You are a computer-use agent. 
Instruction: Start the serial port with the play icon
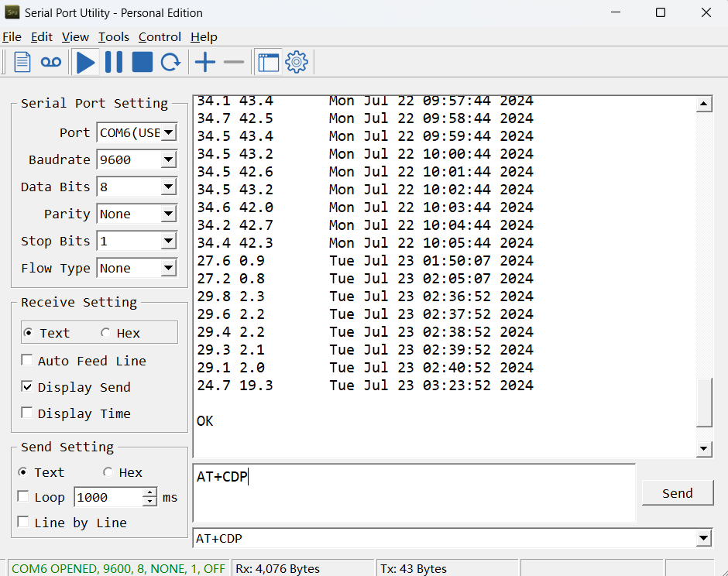coord(85,62)
